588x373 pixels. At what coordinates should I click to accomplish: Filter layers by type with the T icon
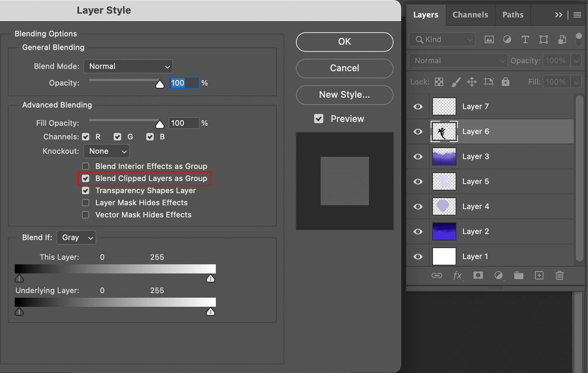pos(525,39)
